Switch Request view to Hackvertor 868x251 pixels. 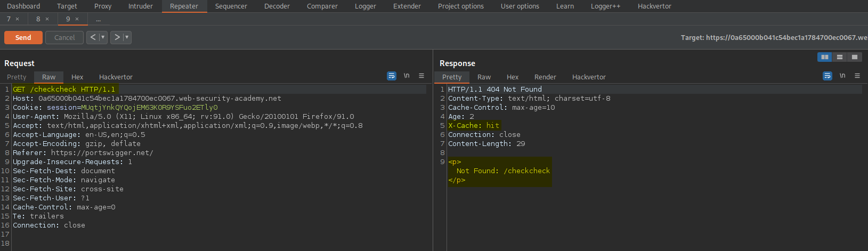click(116, 77)
